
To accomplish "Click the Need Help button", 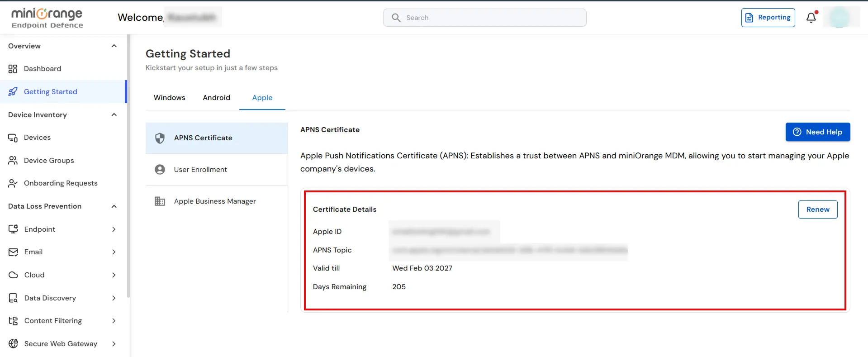I will coord(818,132).
